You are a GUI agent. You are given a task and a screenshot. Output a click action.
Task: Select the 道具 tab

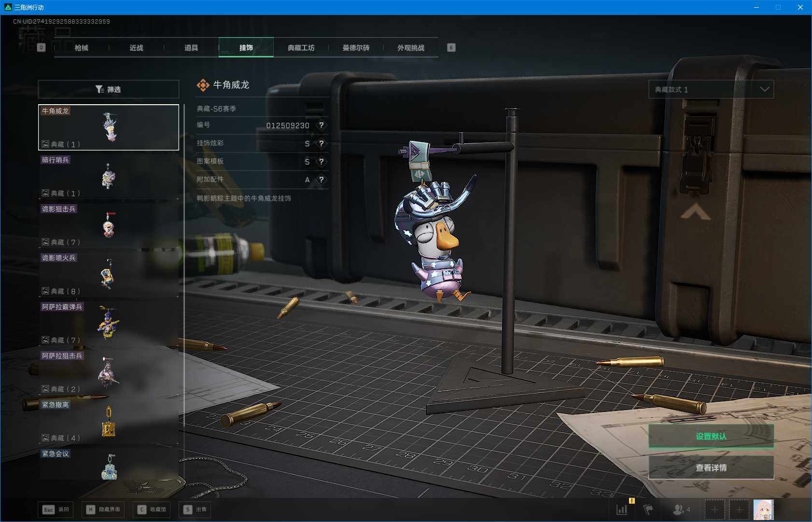(191, 48)
